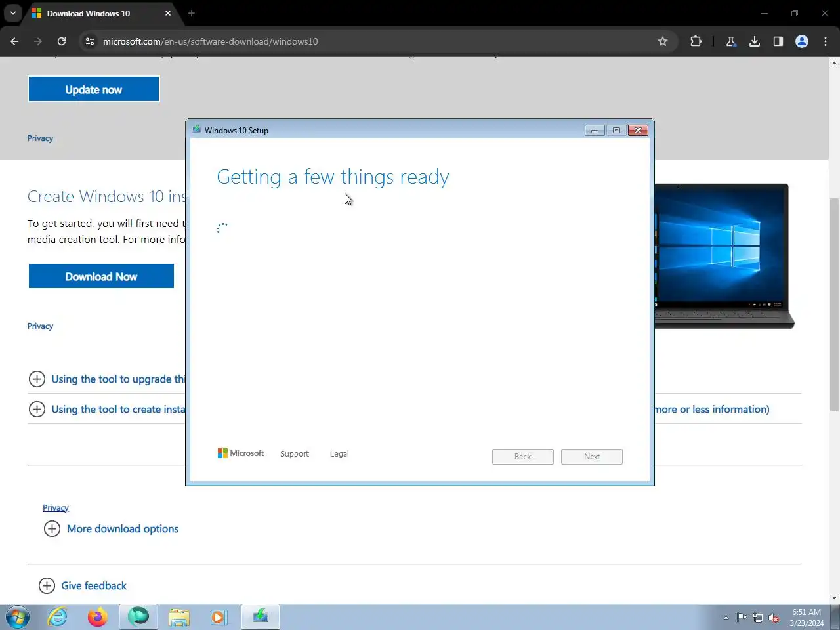Show hidden system tray icons arrow

click(726, 618)
